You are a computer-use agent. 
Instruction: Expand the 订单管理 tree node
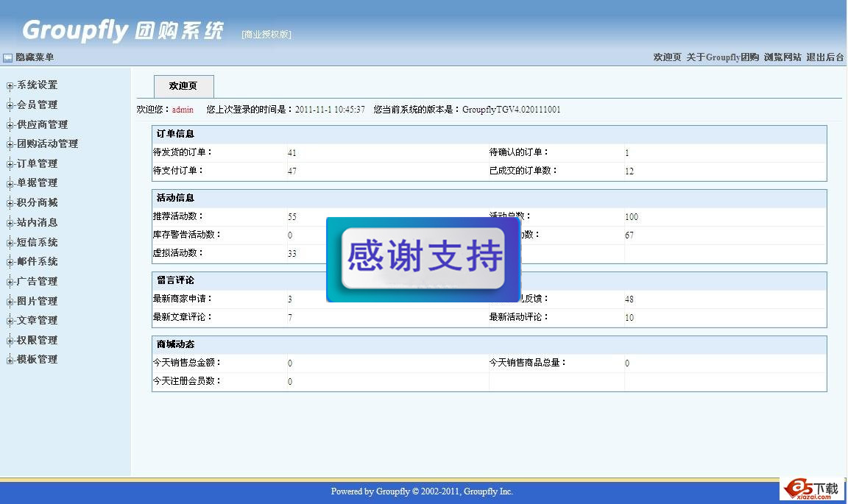tap(10, 164)
